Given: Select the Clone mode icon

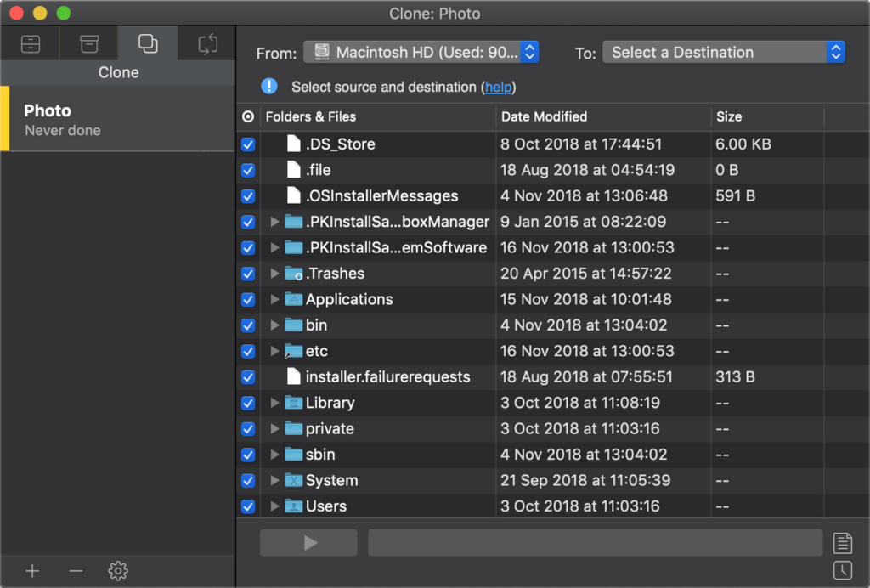Looking at the screenshot, I should coord(146,43).
